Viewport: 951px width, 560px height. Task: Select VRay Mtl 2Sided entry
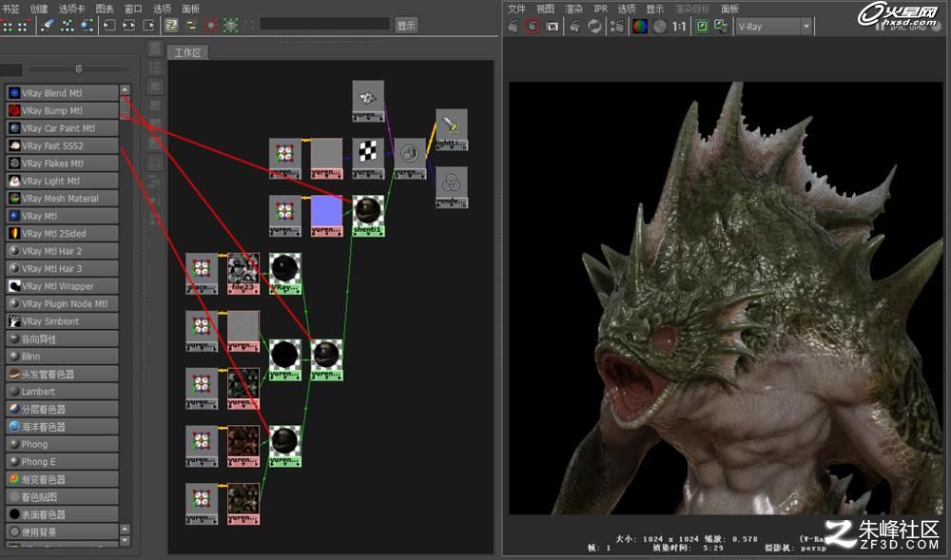[62, 233]
